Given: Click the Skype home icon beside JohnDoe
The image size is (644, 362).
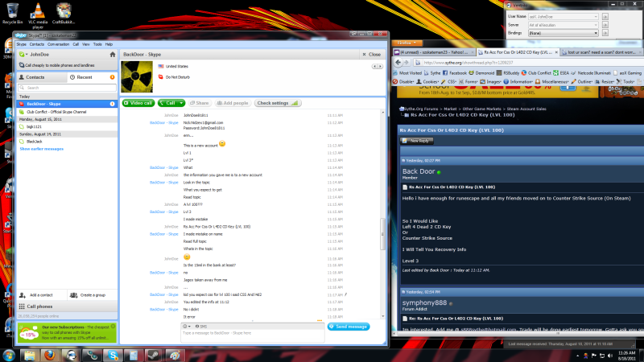Looking at the screenshot, I should tap(113, 54).
